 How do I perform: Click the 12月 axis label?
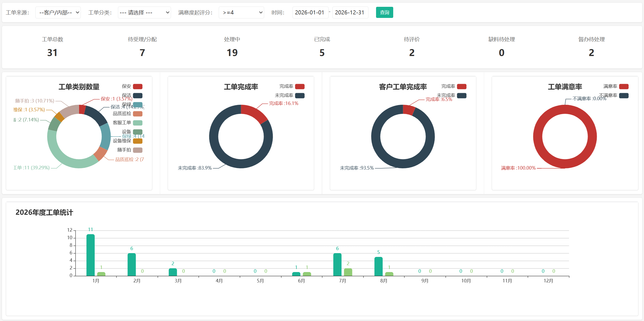548,281
